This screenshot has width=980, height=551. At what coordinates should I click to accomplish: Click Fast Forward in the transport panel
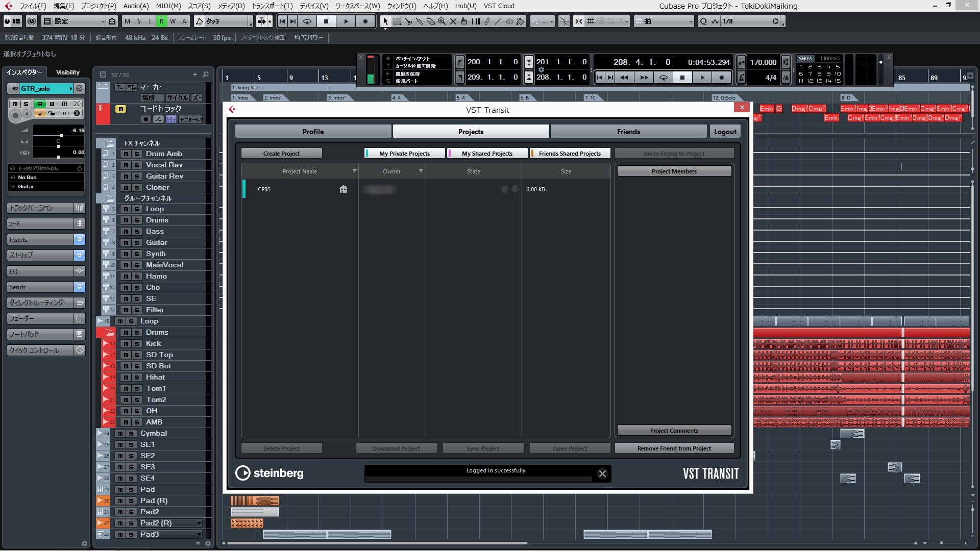pos(644,78)
